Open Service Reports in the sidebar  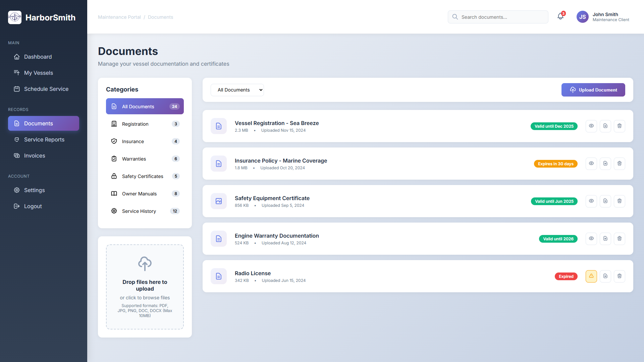[x=44, y=139]
